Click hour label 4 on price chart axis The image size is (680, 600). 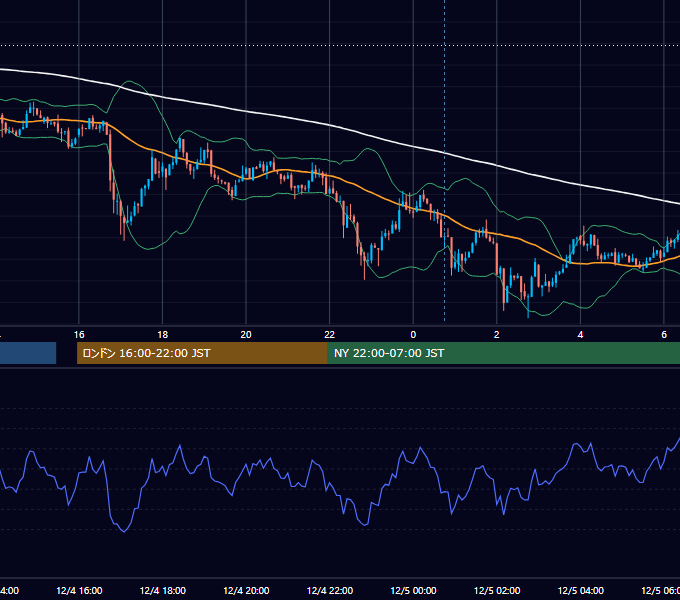(x=580, y=335)
